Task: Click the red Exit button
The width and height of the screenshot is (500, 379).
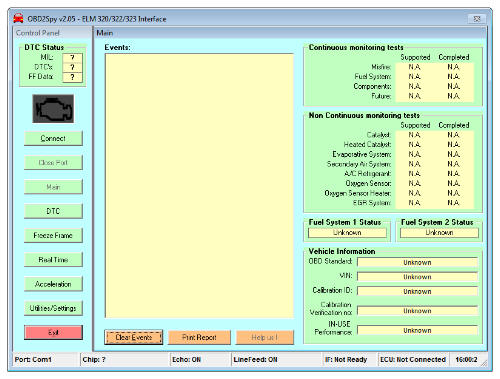Action: click(53, 332)
